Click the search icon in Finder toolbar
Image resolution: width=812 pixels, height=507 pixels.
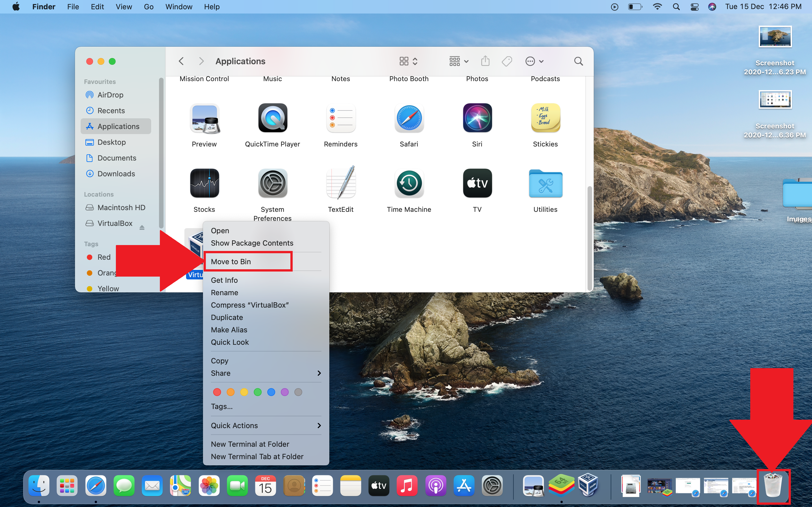click(578, 61)
